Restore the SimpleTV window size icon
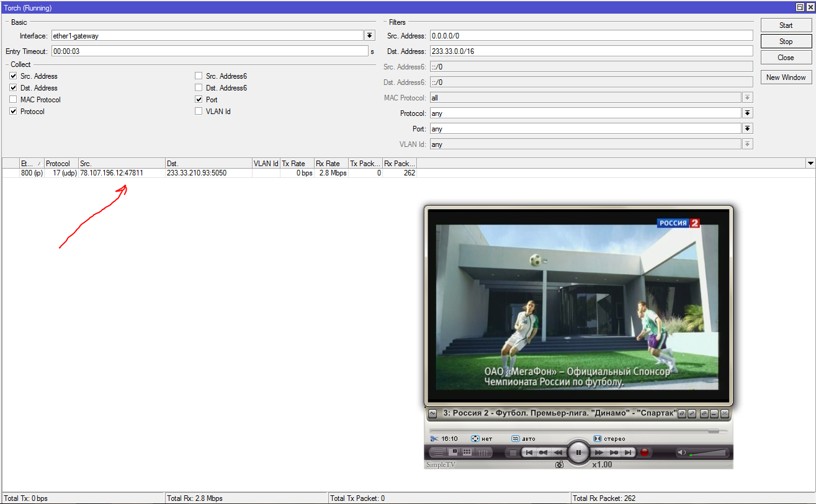Viewport: 816px width, 504px height. [704, 413]
